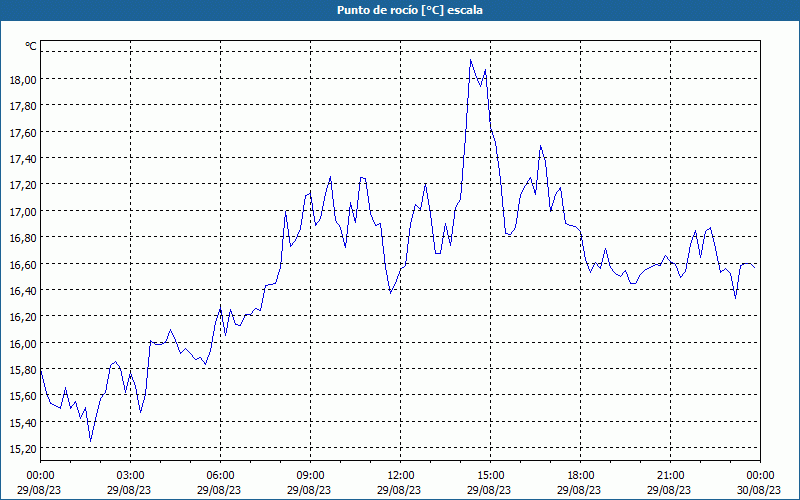Click the 29/08/23 date under 03:00

(129, 490)
